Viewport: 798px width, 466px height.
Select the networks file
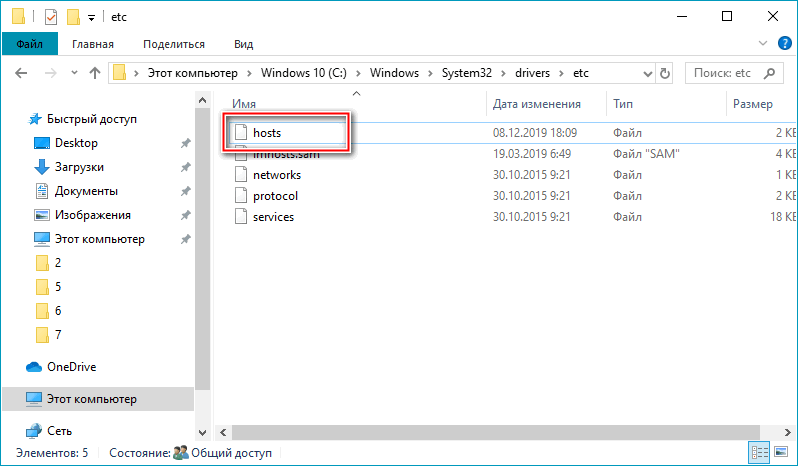277,175
